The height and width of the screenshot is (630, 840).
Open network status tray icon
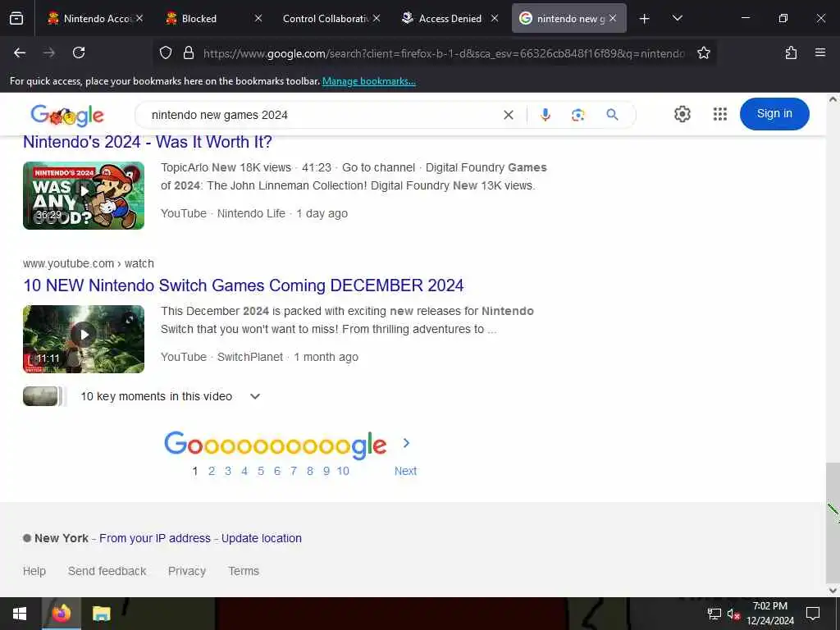714,614
